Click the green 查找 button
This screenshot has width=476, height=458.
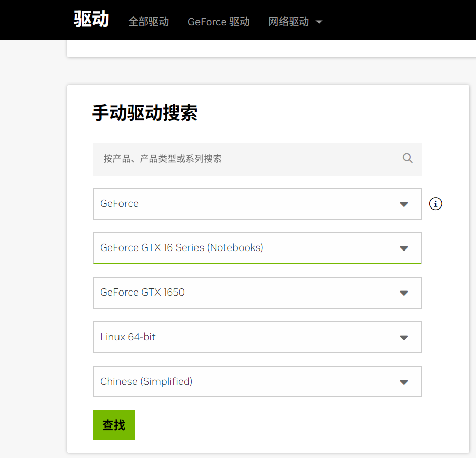click(113, 425)
